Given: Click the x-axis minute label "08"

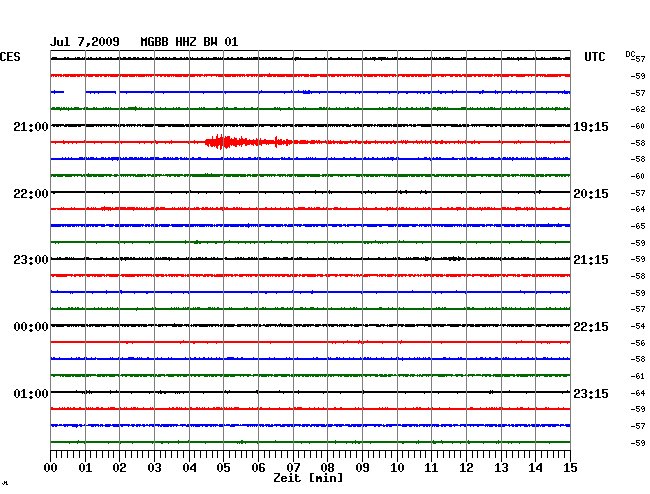Looking at the screenshot, I should pyautogui.click(x=327, y=468).
